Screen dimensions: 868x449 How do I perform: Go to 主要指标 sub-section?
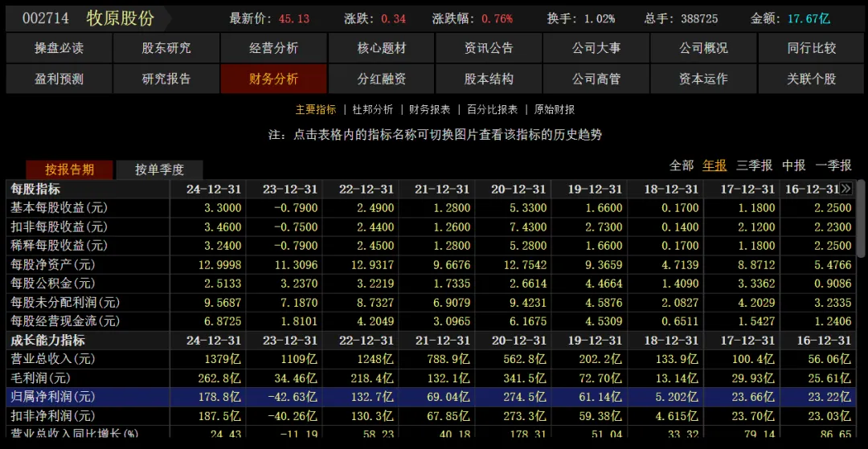pos(316,109)
